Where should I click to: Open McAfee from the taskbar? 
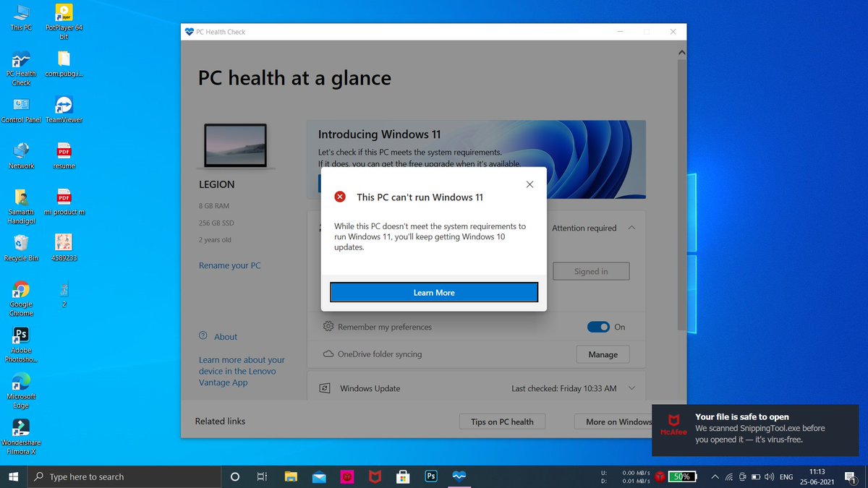pos(375,476)
